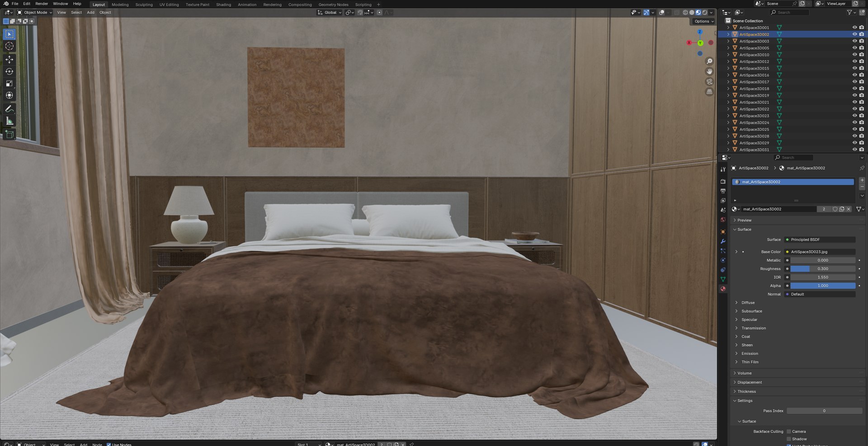Activate the Move tool
868x446 pixels.
click(x=9, y=60)
